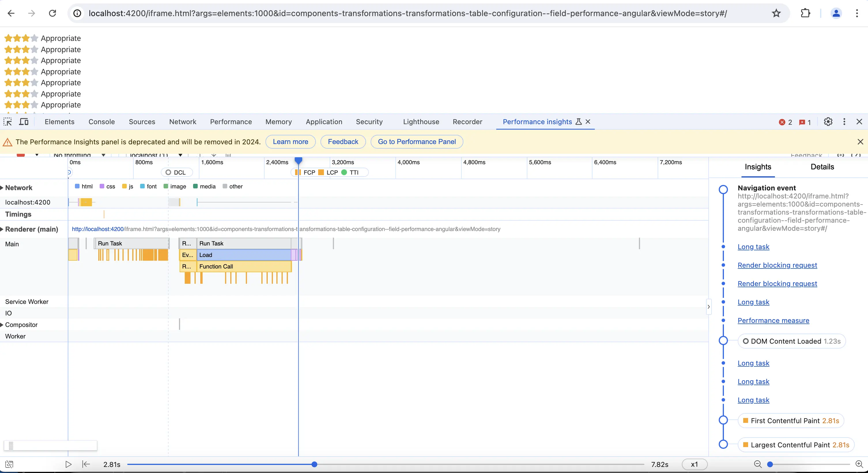Click the Settings gear icon in DevTools

[x=828, y=122]
